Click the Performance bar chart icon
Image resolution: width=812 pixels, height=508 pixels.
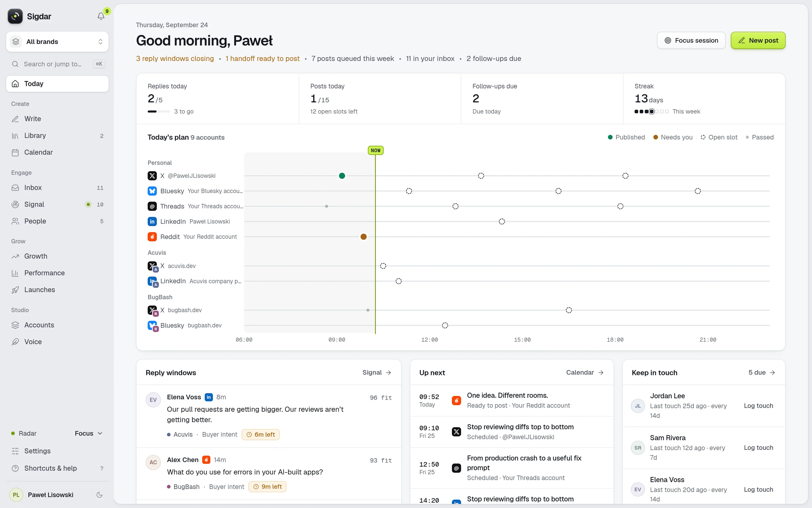point(16,273)
